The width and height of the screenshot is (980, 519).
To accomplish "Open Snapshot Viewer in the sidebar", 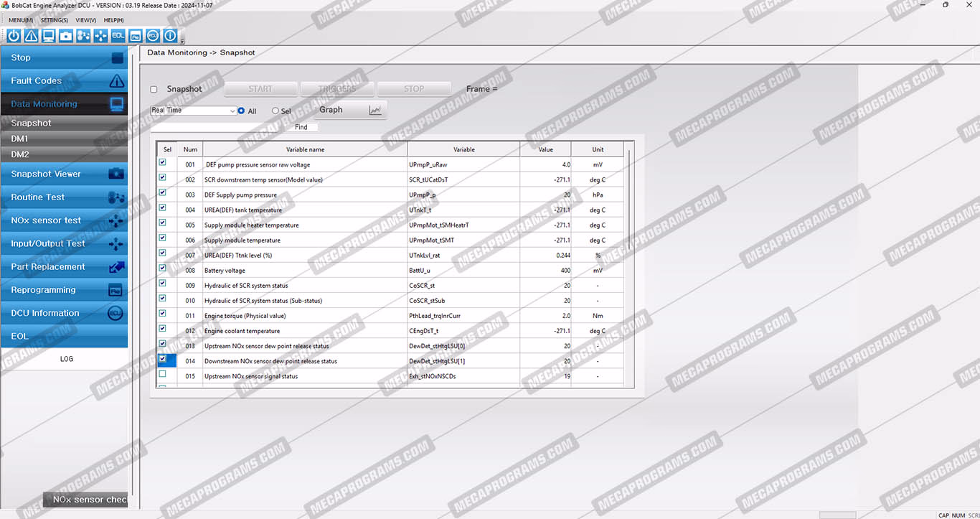I will (64, 174).
